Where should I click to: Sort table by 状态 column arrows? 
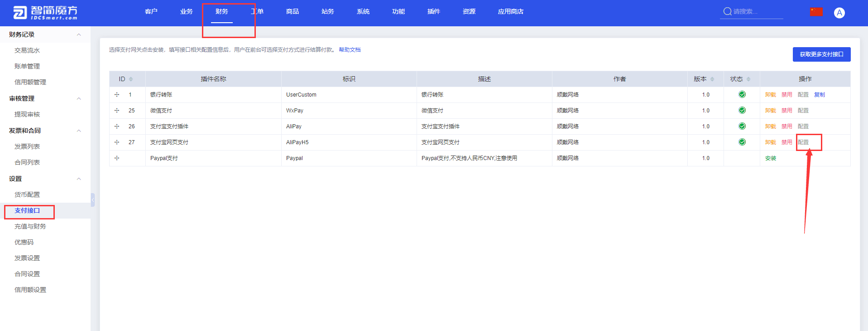[748, 79]
